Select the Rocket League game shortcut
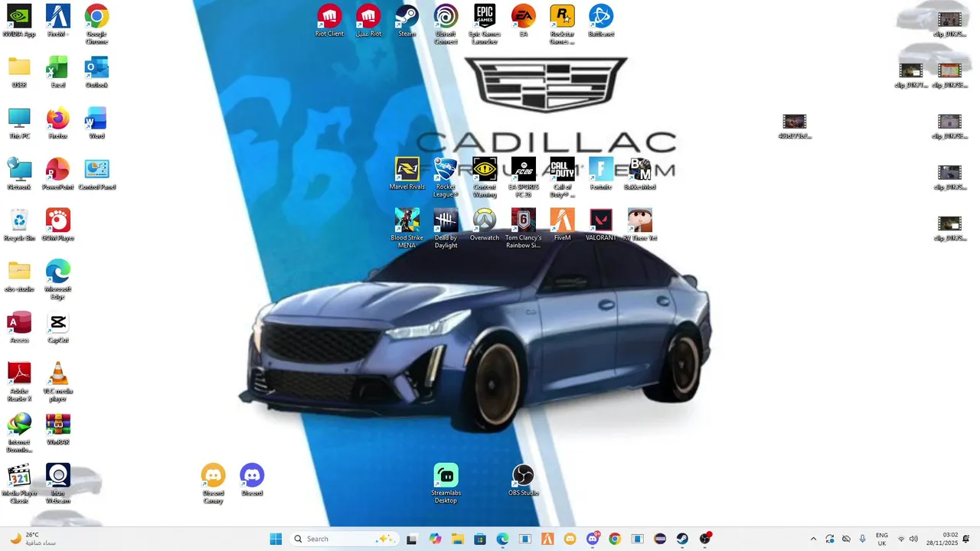The width and height of the screenshot is (980, 551). coord(446,178)
